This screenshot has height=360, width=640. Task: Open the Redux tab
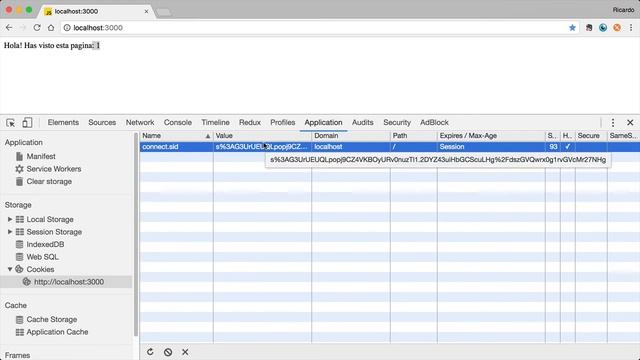click(x=250, y=122)
